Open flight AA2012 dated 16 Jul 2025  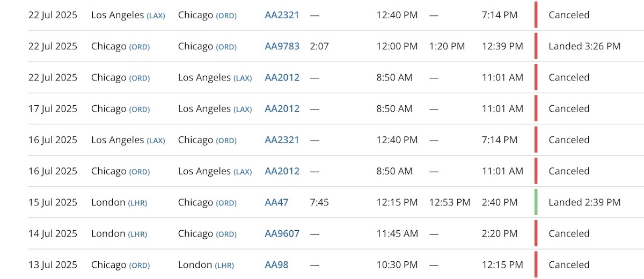(282, 171)
